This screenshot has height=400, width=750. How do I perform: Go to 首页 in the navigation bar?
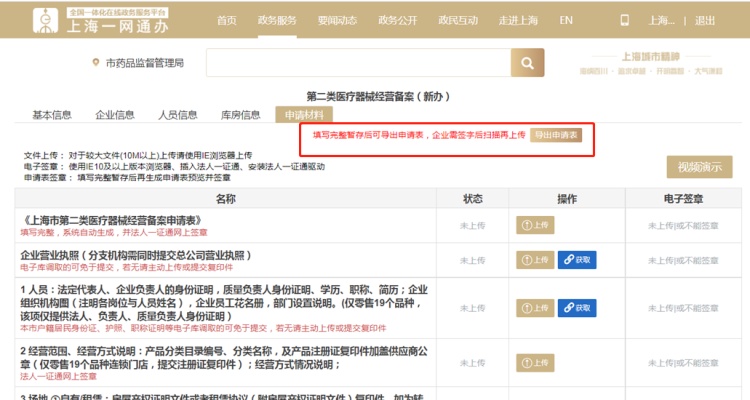click(227, 20)
